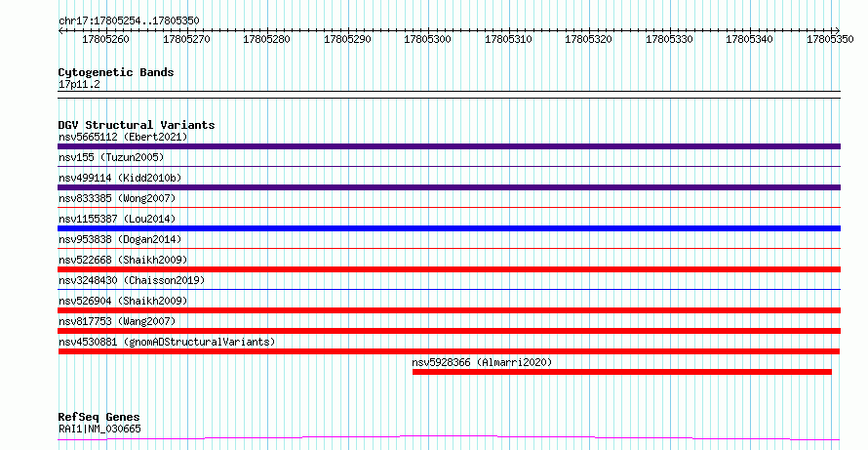The width and height of the screenshot is (868, 450).
Task: Click nsv522668 (Shaikh2009) variant label
Action: click(123, 260)
